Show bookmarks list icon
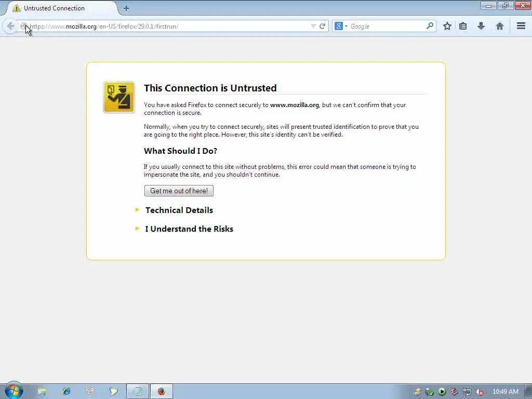Image resolution: width=532 pixels, height=399 pixels. coord(463,26)
